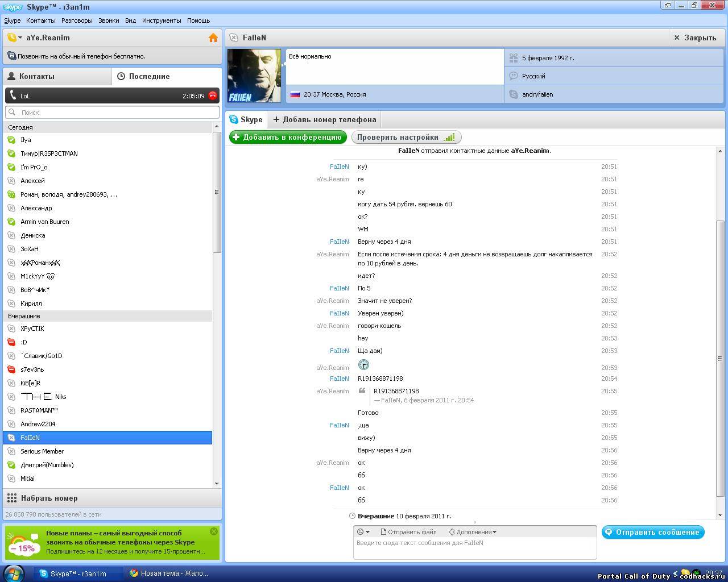Click the search contacts field

112,112
